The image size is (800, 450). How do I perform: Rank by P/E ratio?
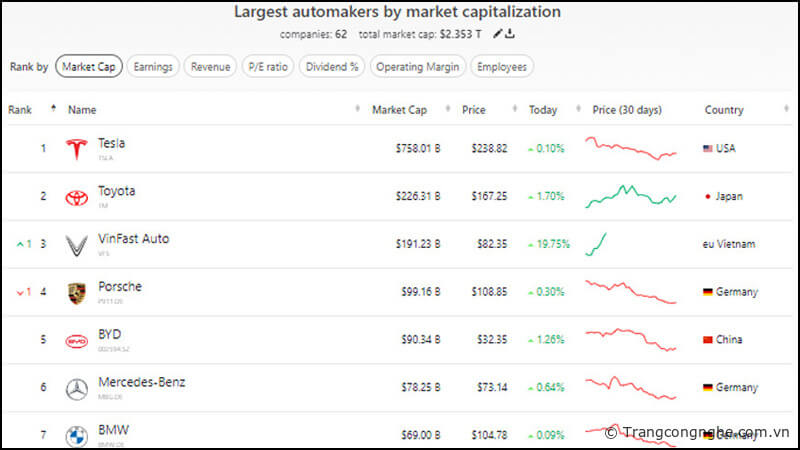(268, 67)
